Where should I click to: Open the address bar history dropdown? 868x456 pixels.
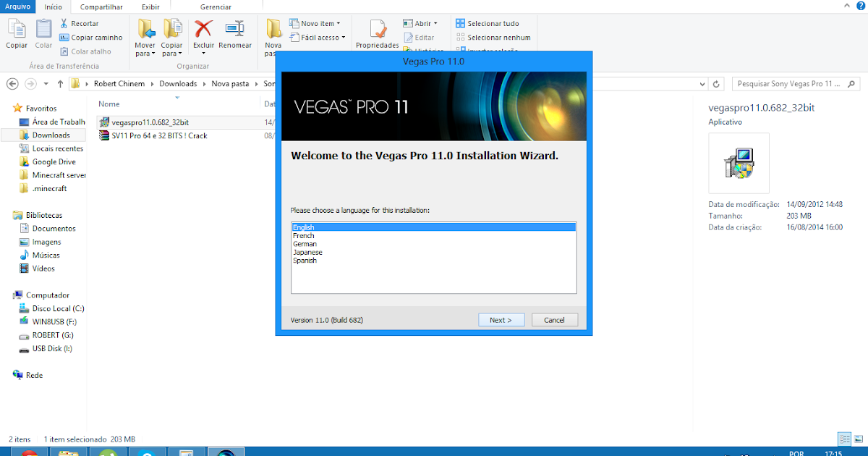point(702,84)
